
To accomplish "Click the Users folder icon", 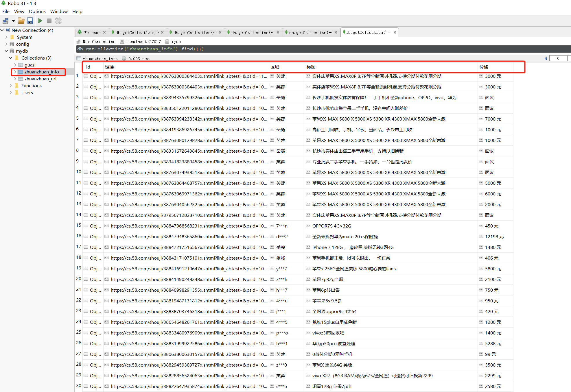I will point(16,93).
